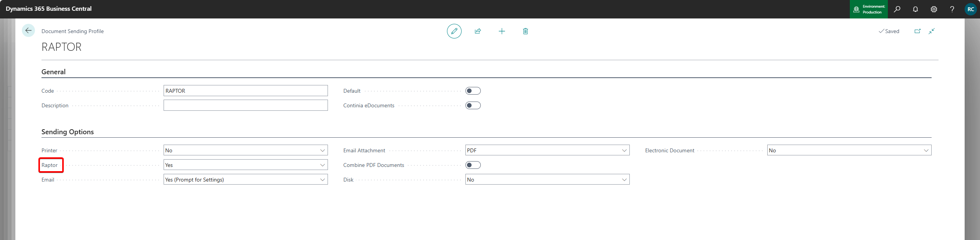Open the share icon menu
980x240 pixels.
478,31
